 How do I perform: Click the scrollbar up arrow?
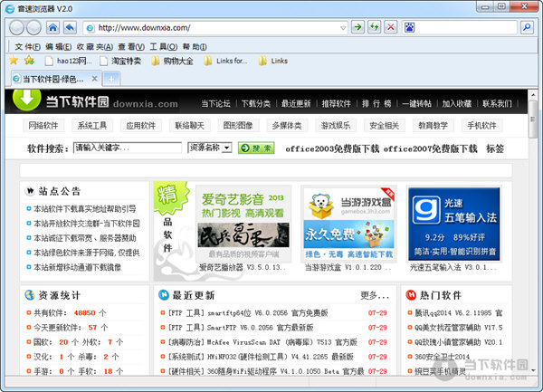(533, 94)
